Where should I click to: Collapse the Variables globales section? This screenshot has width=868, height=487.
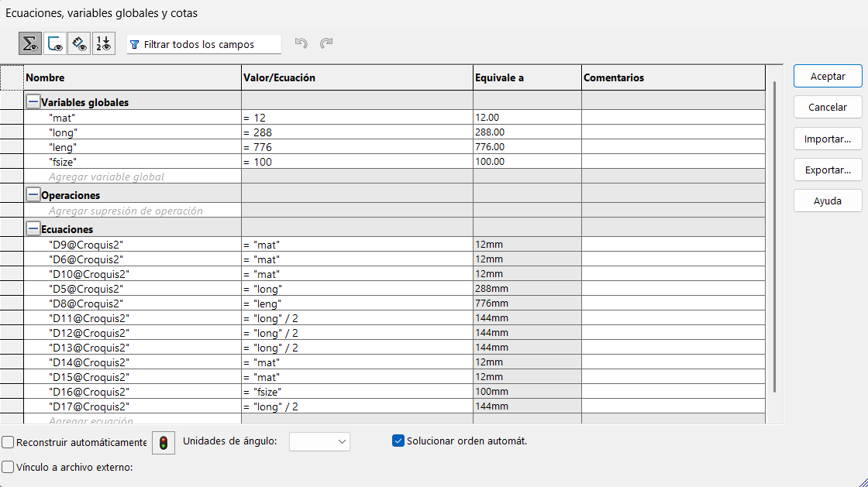point(33,102)
